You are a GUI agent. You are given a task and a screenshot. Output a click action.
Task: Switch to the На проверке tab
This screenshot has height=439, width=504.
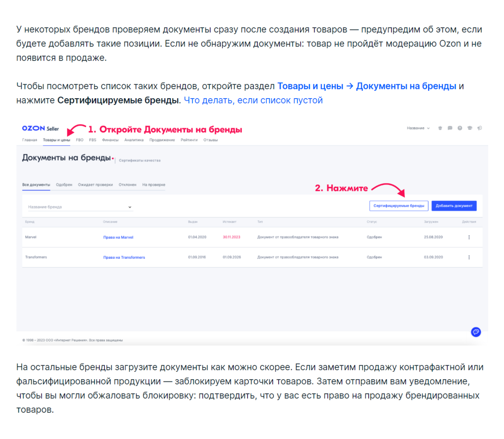154,185
